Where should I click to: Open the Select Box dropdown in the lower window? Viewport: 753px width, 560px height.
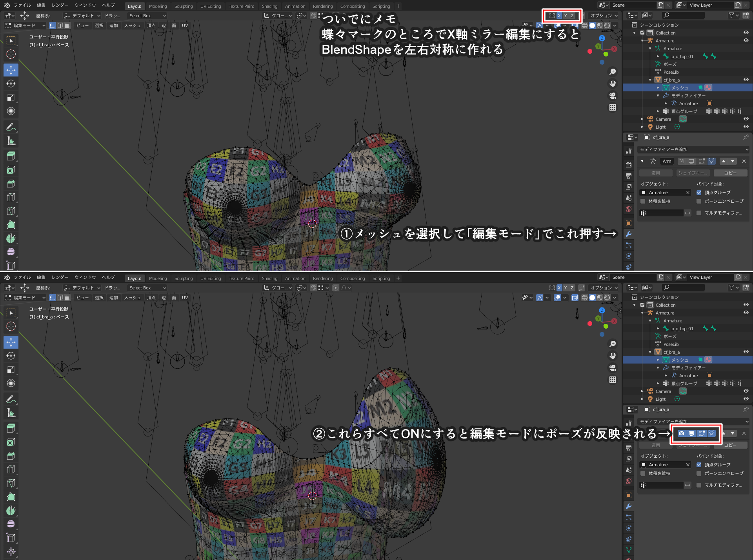(147, 288)
